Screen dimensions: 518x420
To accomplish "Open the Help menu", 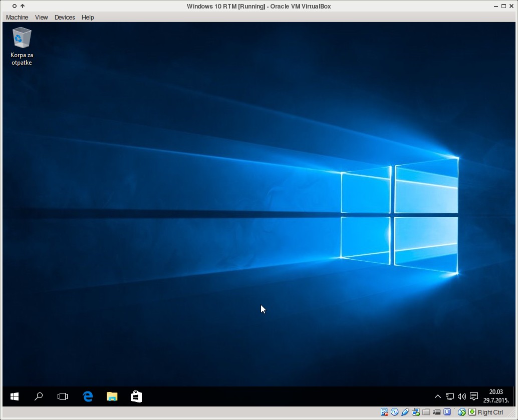I will (88, 17).
